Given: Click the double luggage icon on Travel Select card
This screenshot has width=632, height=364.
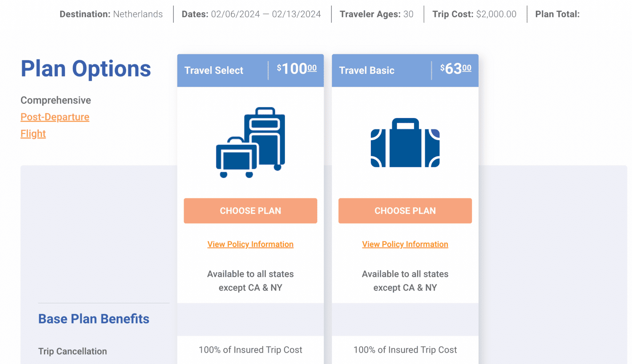Looking at the screenshot, I should (x=250, y=142).
